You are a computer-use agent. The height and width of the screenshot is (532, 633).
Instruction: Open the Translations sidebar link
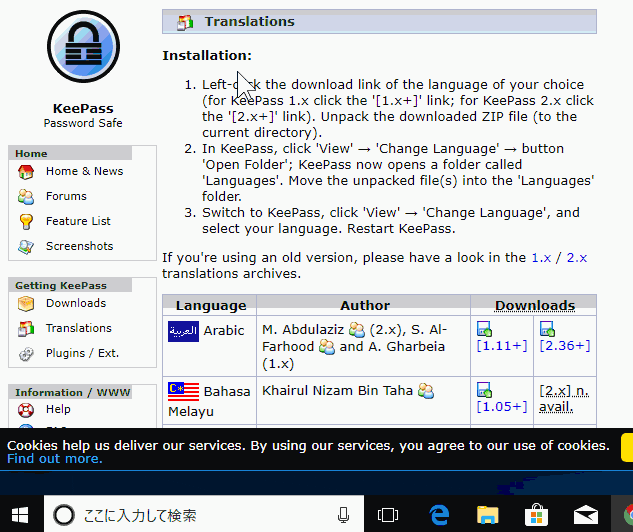(x=79, y=328)
